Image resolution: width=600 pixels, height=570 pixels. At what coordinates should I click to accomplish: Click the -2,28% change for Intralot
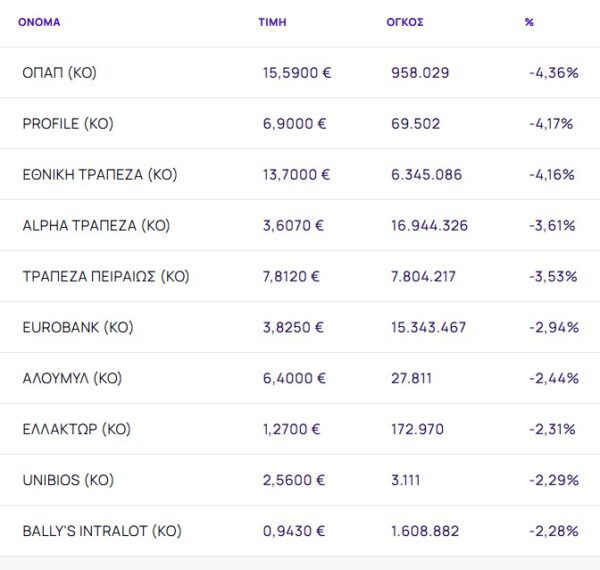coord(553,532)
